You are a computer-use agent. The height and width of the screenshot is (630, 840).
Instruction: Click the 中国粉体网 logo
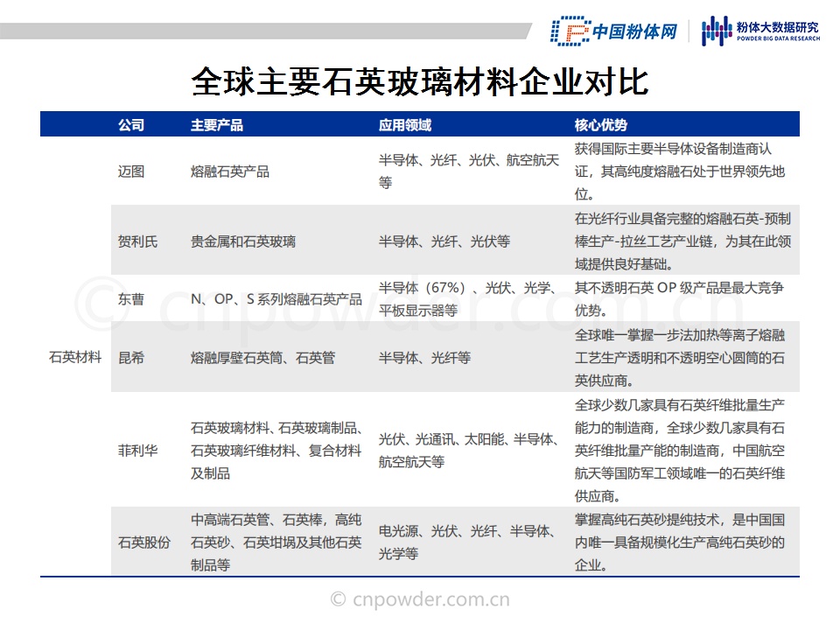614,31
